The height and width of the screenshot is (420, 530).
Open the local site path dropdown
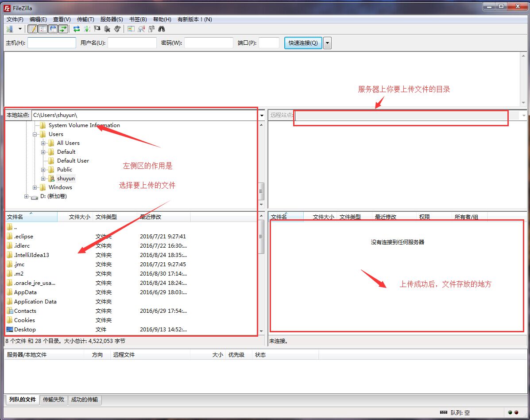click(262, 115)
